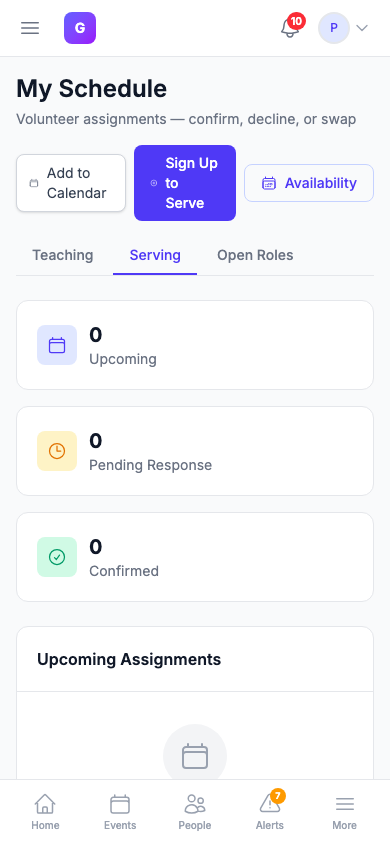Open Events in bottom navigation
This screenshot has width=390, height=844.
point(120,812)
